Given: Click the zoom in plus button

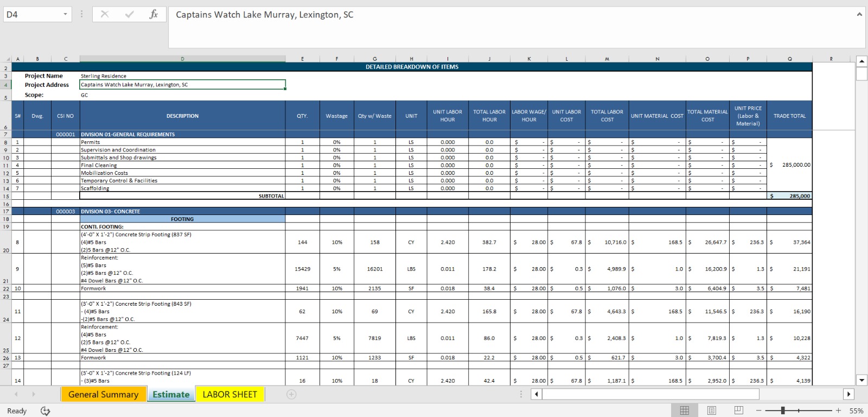Looking at the screenshot, I should coord(838,410).
